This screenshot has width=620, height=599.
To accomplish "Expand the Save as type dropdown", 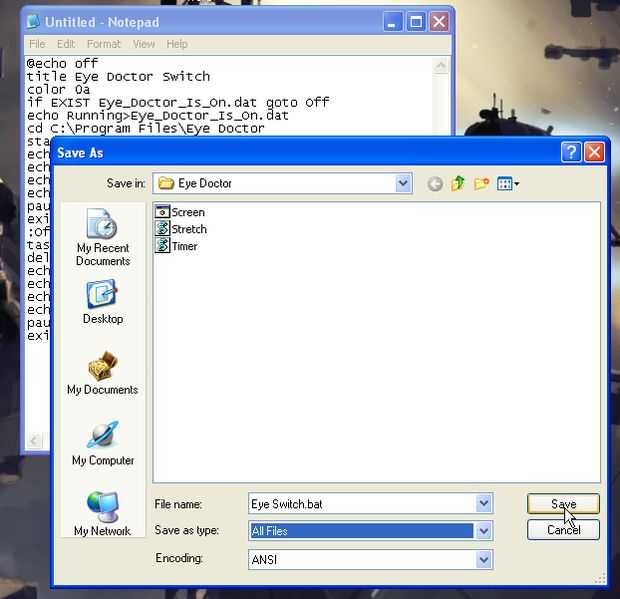I will coord(484,531).
